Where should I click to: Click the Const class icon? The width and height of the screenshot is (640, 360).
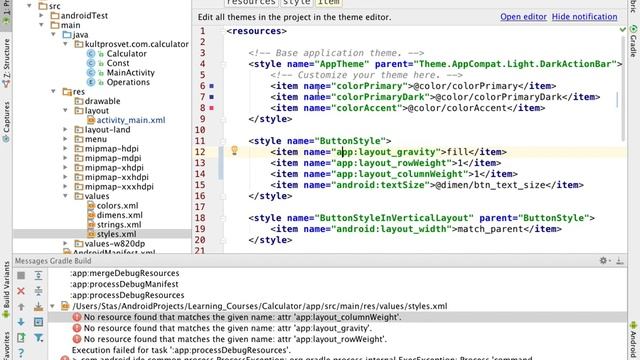(x=91, y=63)
